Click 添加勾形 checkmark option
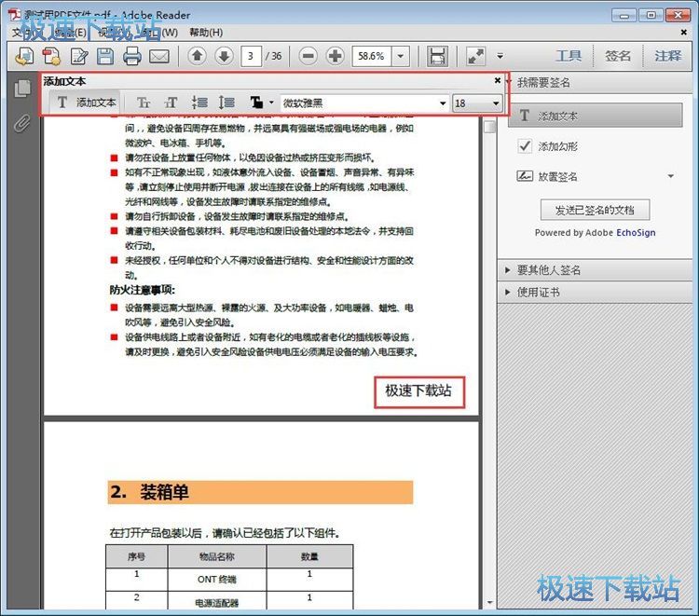Viewport: 699px width, 616px height. point(547,146)
